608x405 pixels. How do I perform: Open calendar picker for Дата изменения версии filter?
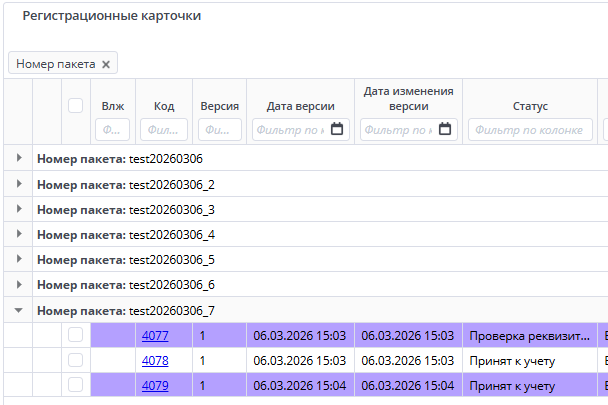[446, 129]
